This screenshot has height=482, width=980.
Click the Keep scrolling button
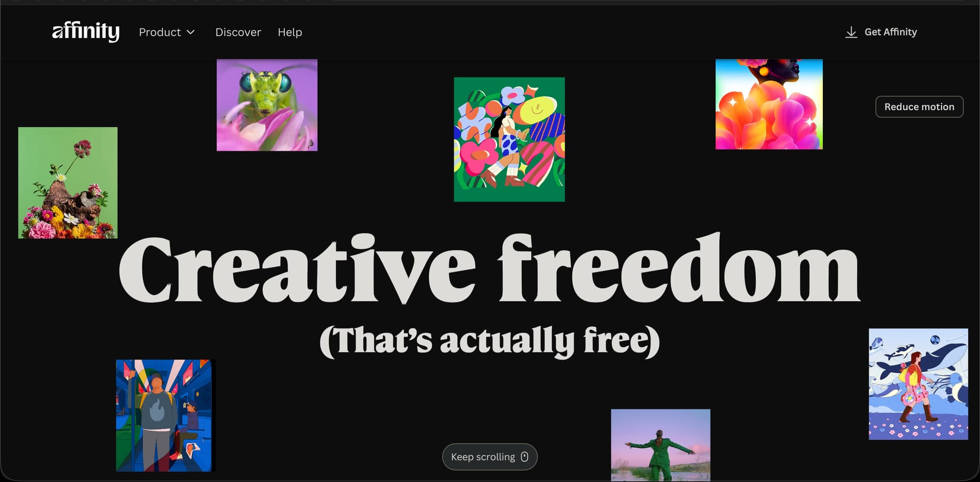coord(489,456)
